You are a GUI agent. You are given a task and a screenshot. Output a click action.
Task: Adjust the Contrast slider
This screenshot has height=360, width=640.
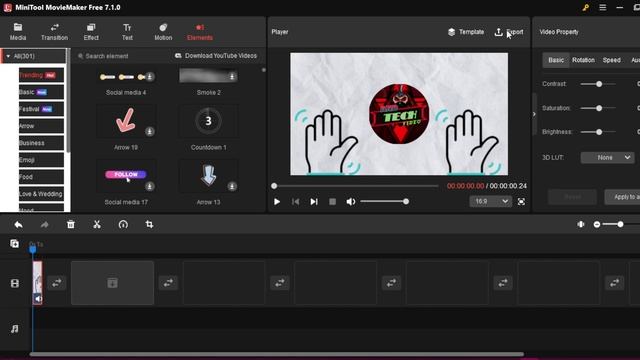599,84
